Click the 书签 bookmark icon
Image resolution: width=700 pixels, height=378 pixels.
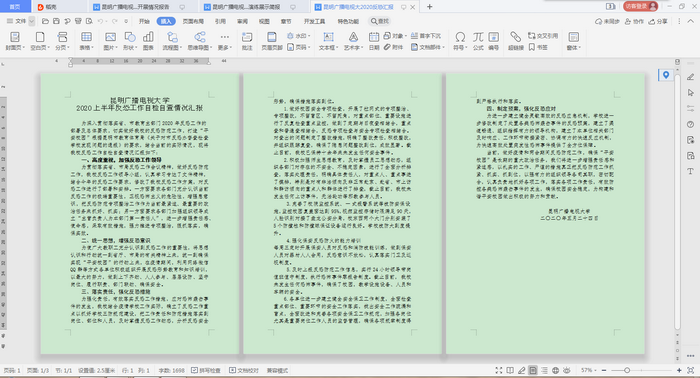538,47
